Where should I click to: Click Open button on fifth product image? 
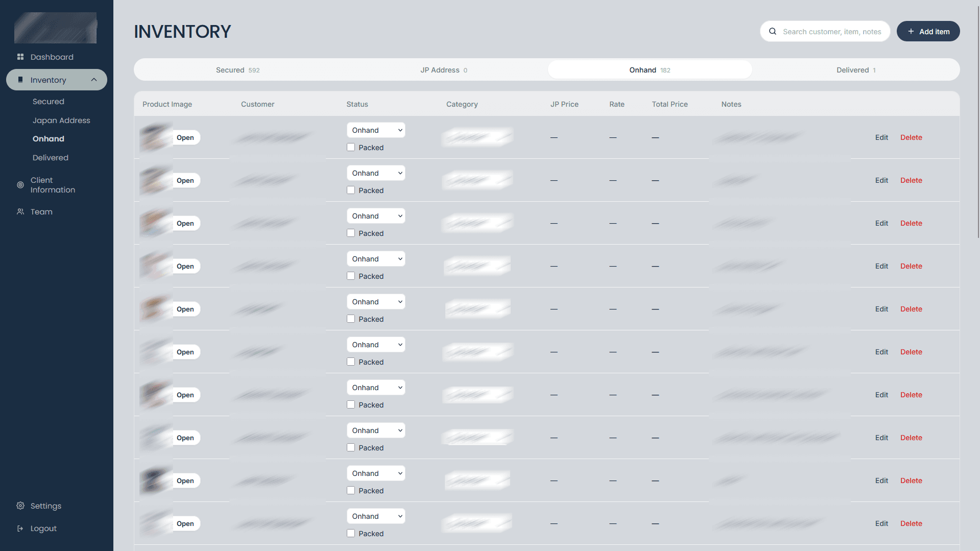(x=185, y=309)
